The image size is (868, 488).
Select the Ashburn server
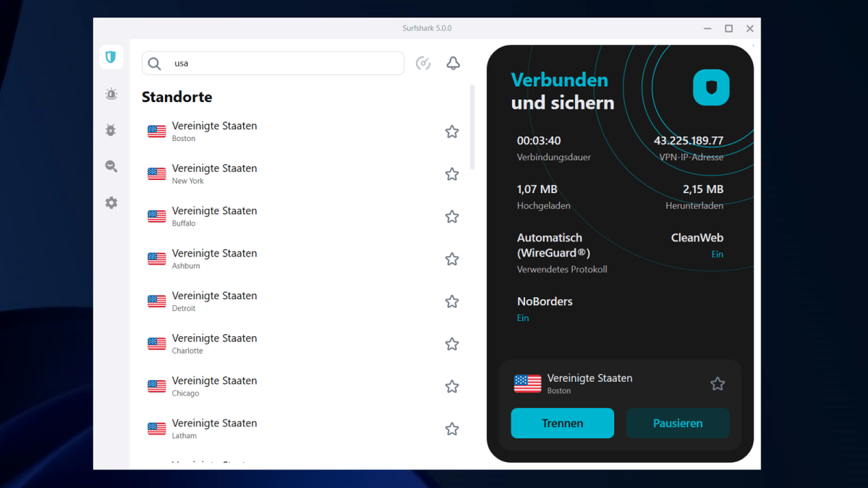[304, 259]
